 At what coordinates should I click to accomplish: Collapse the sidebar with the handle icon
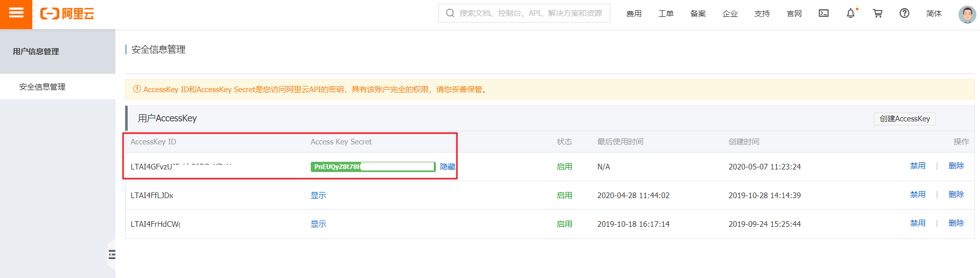111,254
